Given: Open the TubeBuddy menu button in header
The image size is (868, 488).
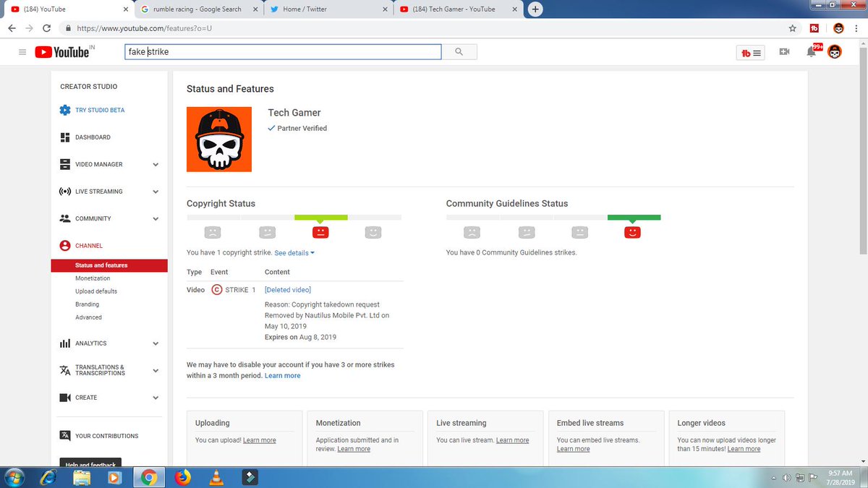Looking at the screenshot, I should 751,53.
